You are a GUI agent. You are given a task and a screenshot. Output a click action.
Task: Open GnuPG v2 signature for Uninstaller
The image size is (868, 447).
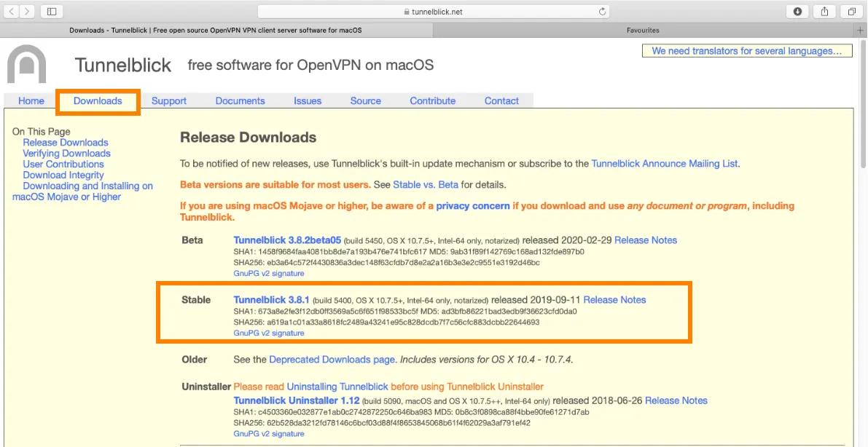268,434
